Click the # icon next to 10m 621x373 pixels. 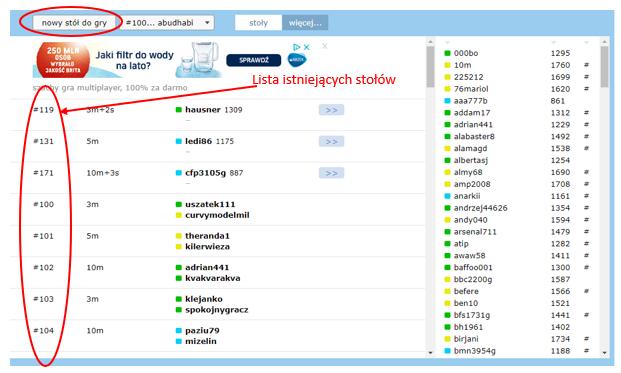(586, 65)
